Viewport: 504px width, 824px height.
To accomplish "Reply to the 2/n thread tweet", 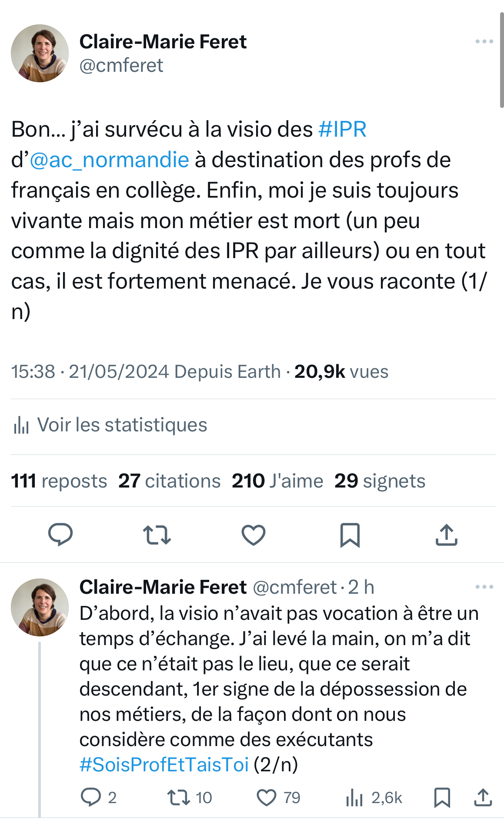I will (x=91, y=797).
